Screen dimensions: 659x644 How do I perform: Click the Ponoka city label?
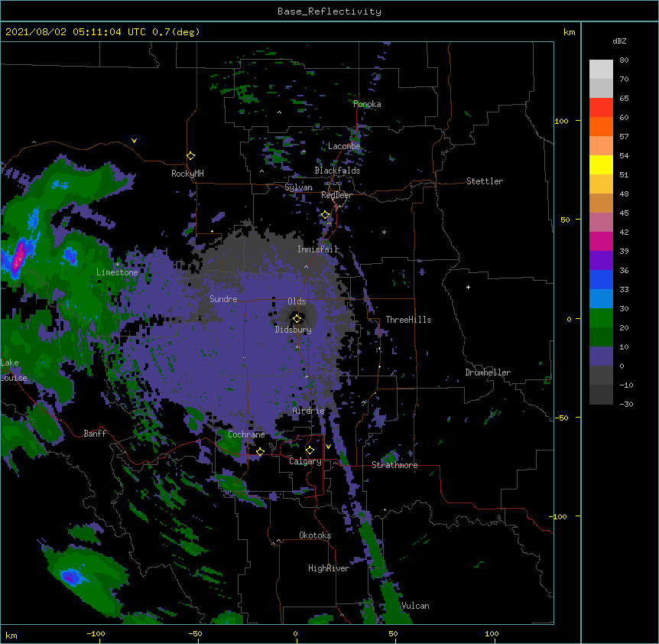pyautogui.click(x=367, y=104)
